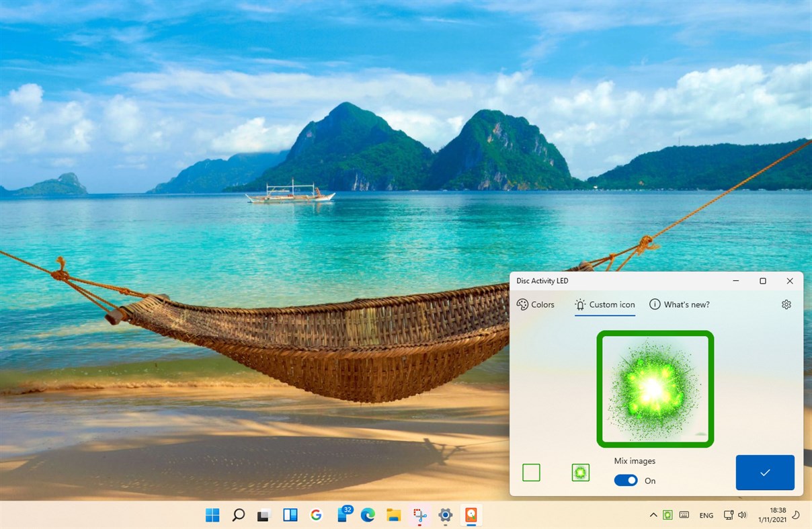Viewport: 812px width, 529px height.
Task: Select the empty square icon thumbnail
Action: [x=531, y=473]
